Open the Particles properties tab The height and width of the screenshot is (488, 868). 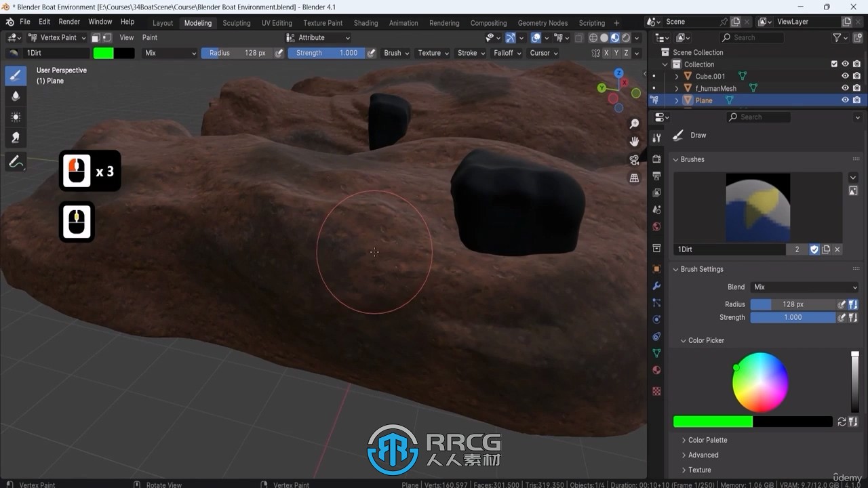(656, 303)
